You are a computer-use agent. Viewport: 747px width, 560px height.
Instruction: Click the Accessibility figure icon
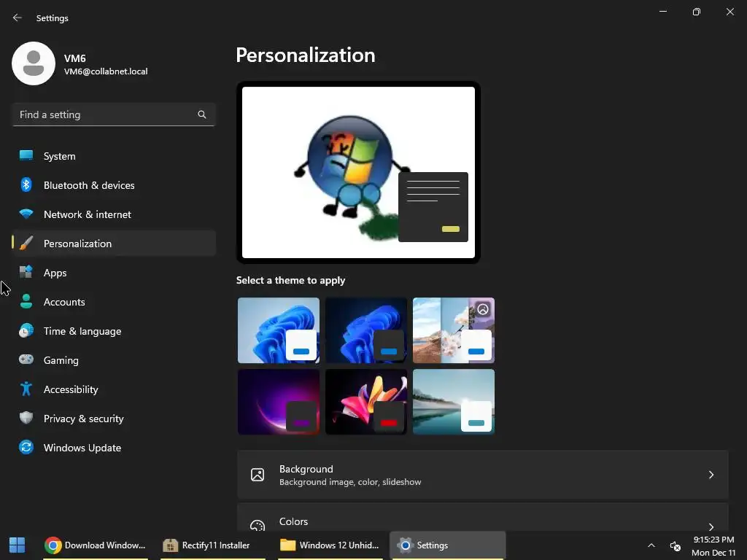pos(26,389)
